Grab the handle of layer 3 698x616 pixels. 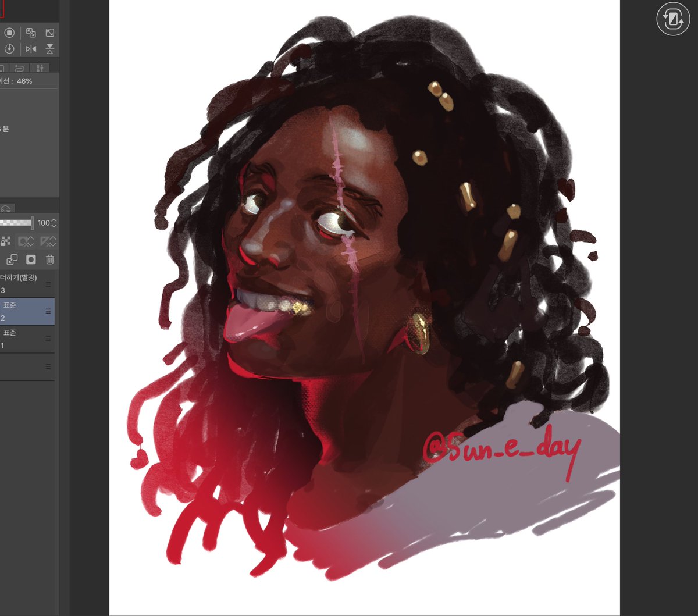48,284
